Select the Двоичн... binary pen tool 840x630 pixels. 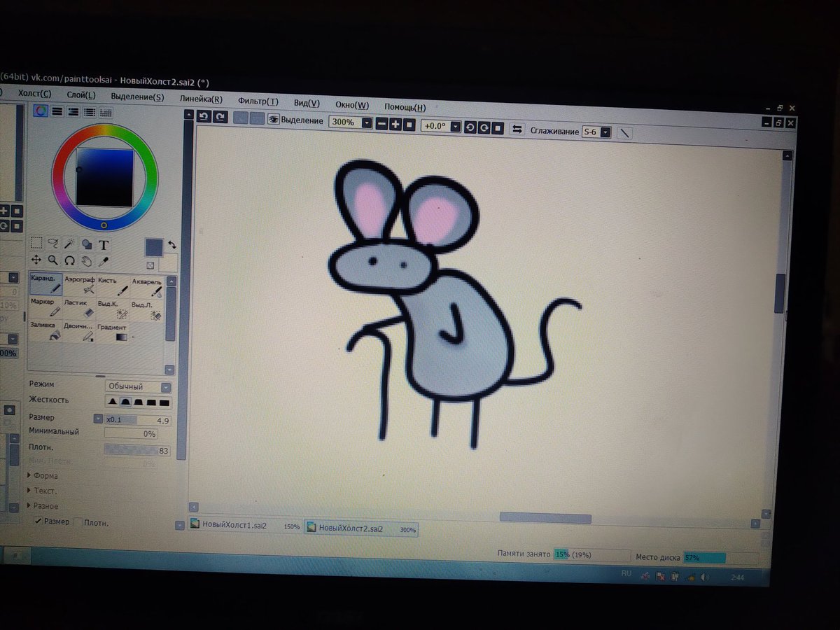(x=79, y=332)
